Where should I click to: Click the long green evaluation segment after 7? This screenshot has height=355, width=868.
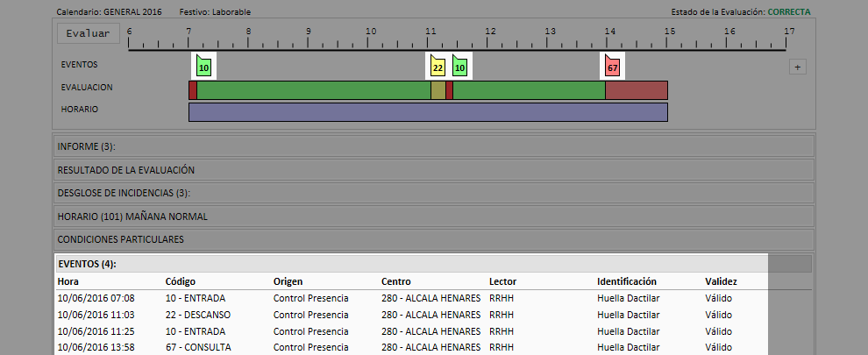[x=314, y=90]
